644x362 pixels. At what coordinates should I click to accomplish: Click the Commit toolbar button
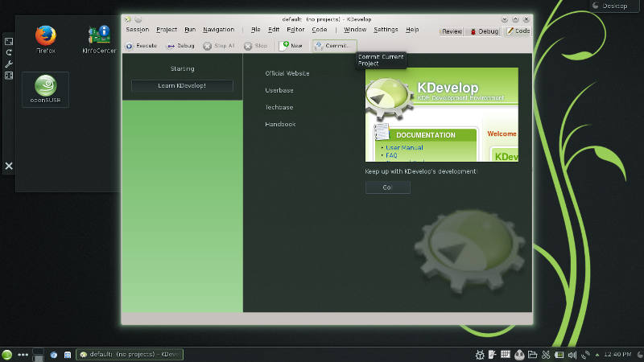(334, 46)
